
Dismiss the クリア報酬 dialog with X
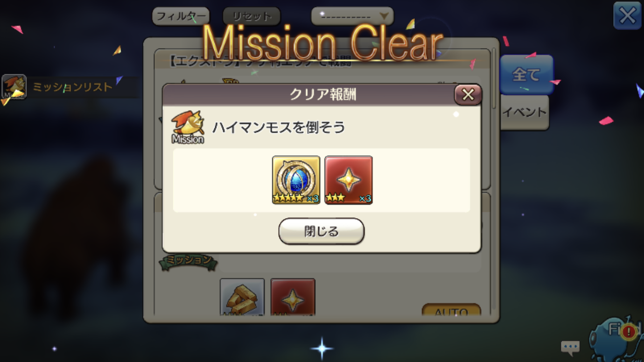pos(468,95)
